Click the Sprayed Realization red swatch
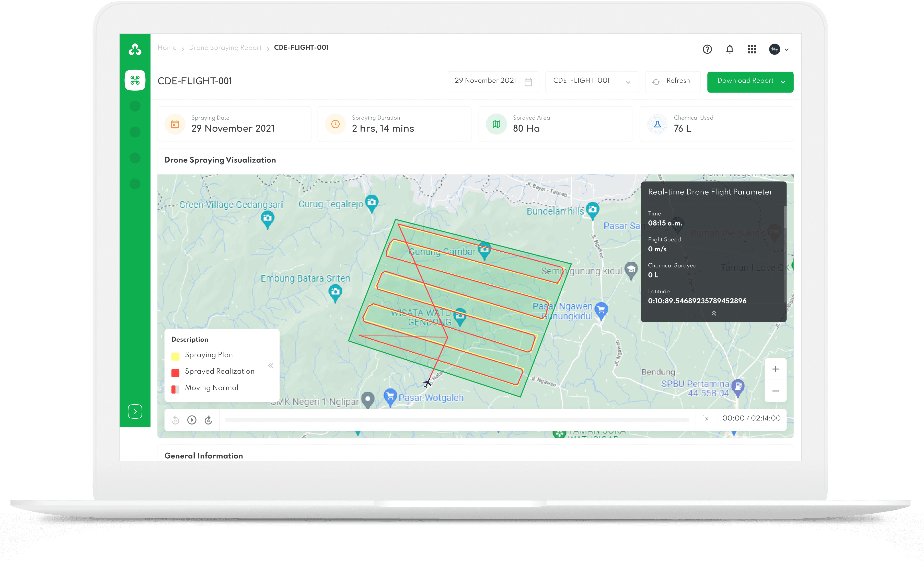 point(175,373)
